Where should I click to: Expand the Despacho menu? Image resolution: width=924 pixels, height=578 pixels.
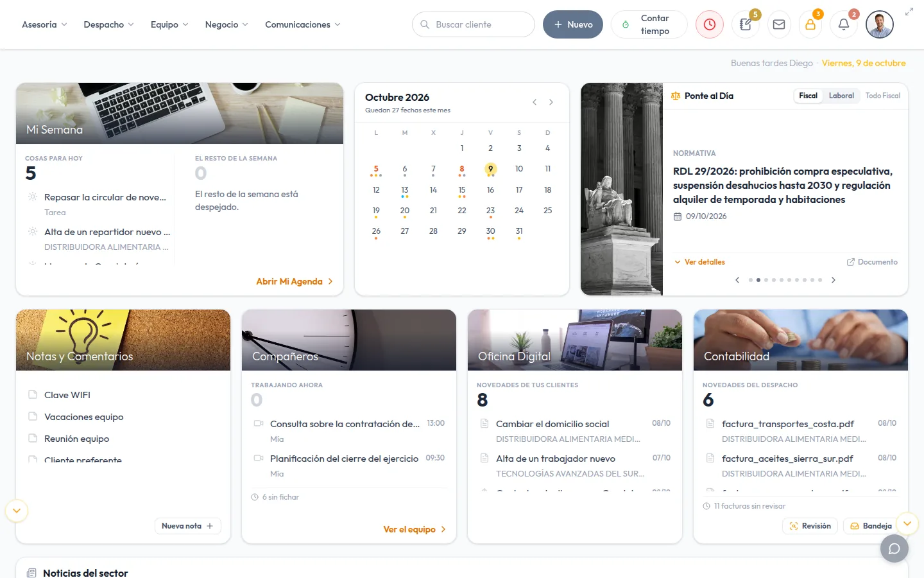coord(108,24)
